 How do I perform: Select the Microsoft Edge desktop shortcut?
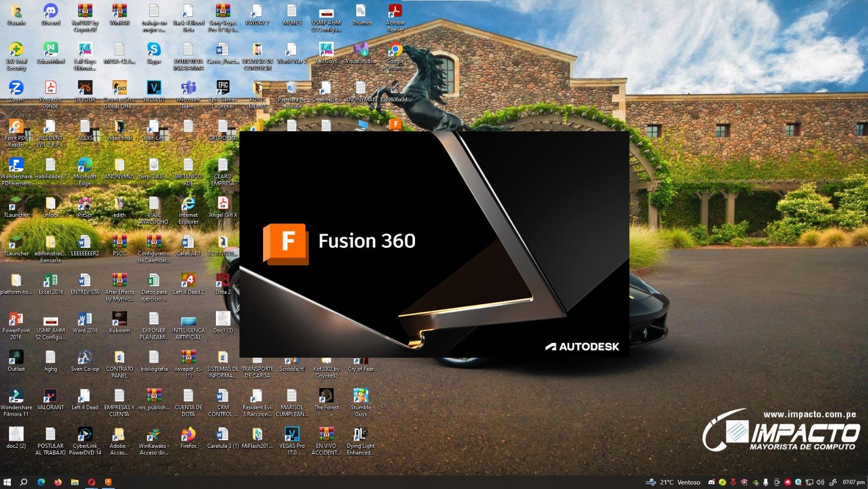point(85,172)
